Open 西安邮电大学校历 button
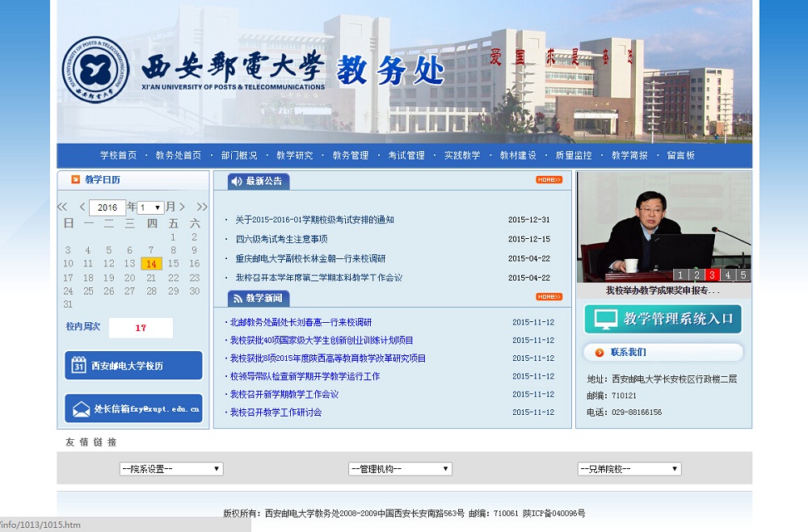 133,366
